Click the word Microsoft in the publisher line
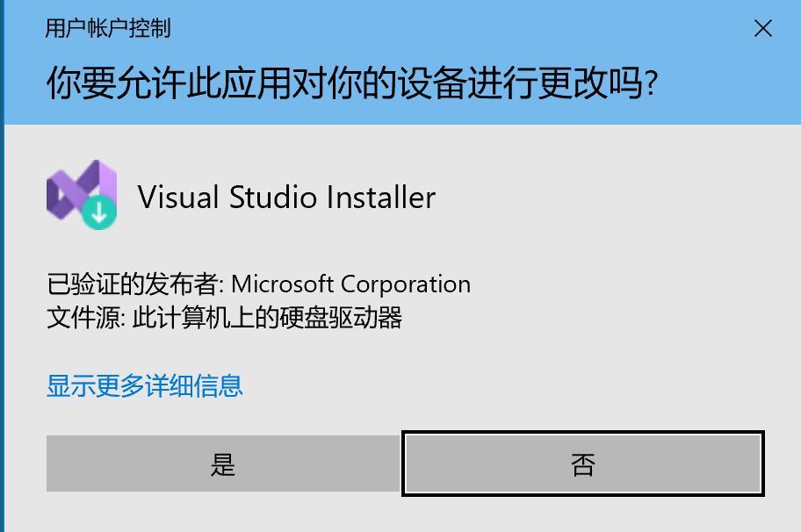Screen dimensions: 801x532 tap(282, 284)
